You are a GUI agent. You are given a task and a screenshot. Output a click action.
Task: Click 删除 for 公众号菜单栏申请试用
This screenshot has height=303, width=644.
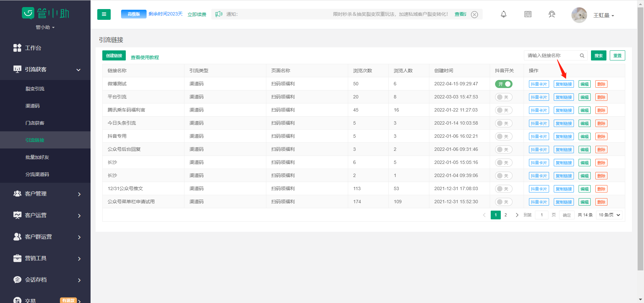(x=601, y=202)
